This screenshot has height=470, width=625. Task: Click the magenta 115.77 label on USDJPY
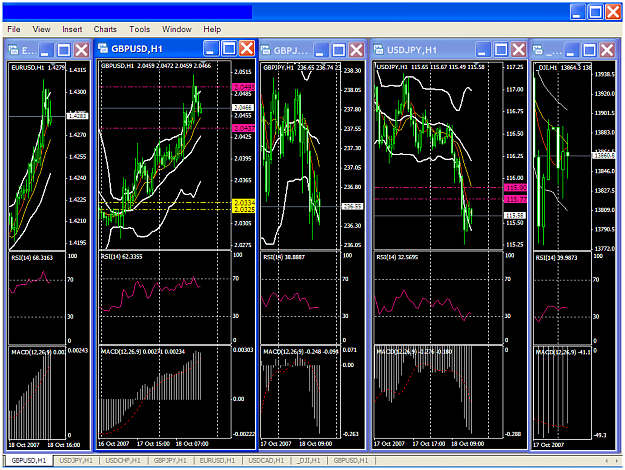tap(515, 199)
